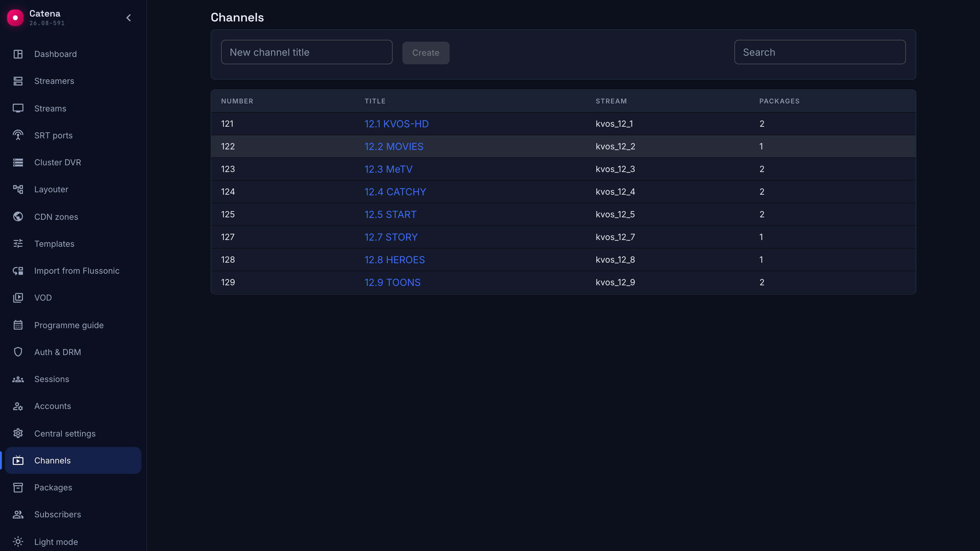Navigate to SRT ports
This screenshot has width=980, height=551.
53,135
